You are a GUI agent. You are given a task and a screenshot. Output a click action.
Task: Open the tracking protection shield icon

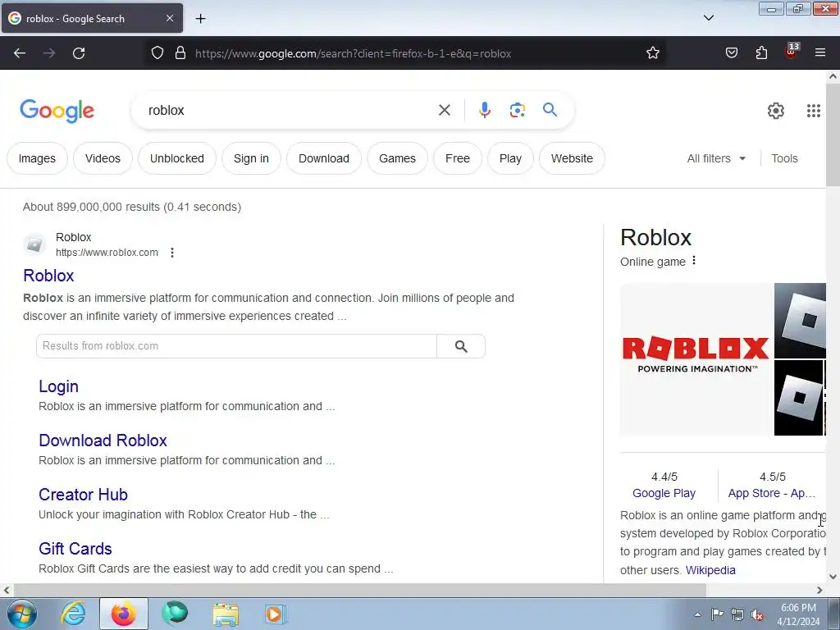(157, 53)
